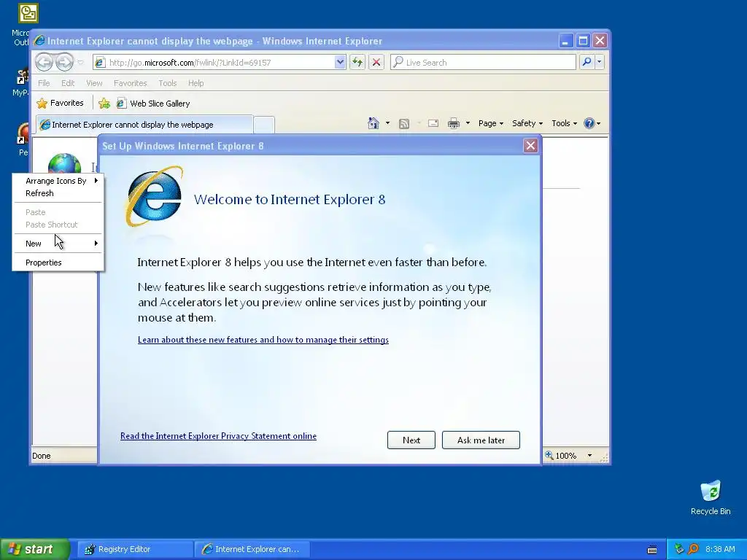Click the network tray icon
This screenshot has width=747, height=560.
[679, 549]
